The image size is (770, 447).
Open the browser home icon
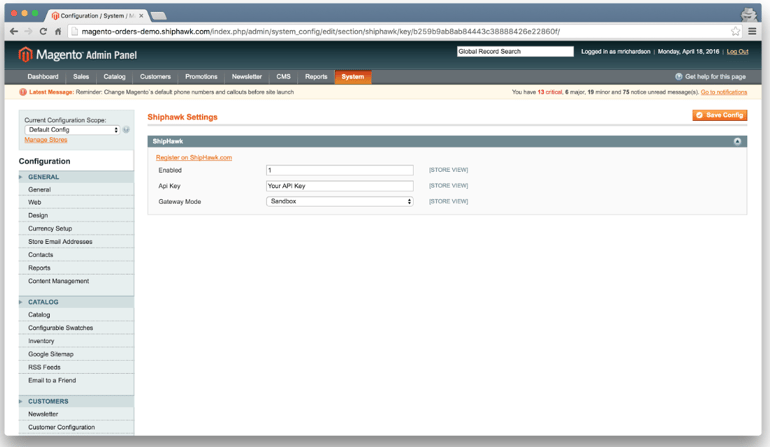[58, 31]
